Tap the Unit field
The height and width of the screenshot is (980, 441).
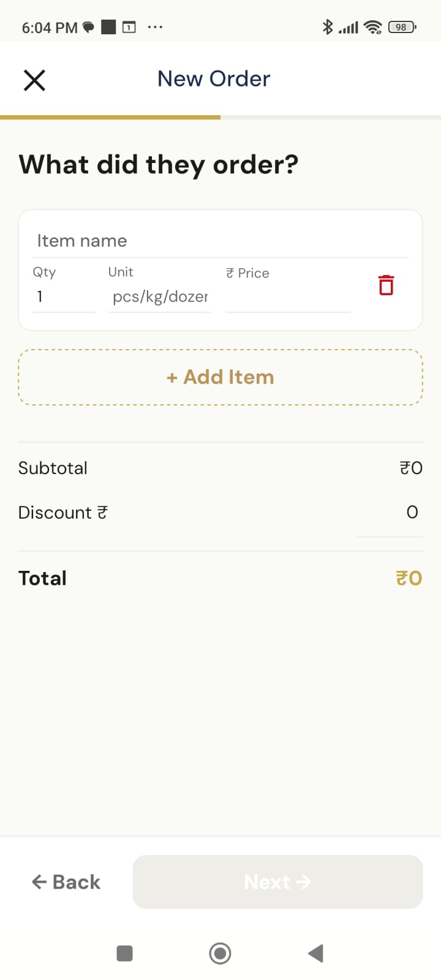[x=160, y=297]
